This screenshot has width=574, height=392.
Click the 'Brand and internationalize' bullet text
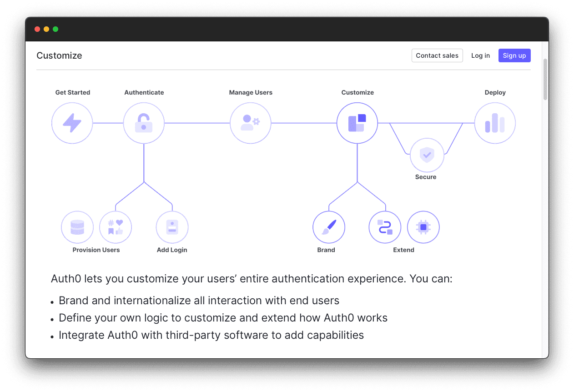(x=199, y=301)
